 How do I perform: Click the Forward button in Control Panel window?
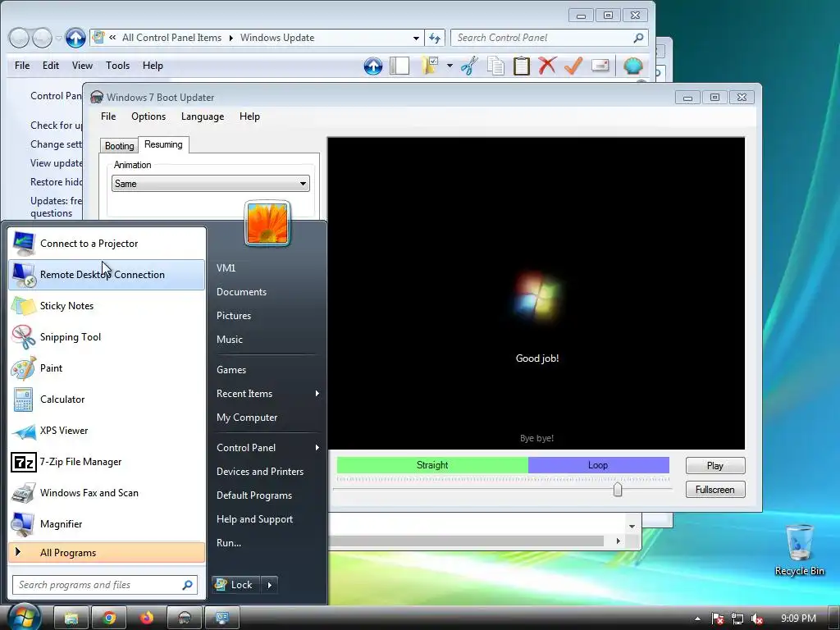[x=43, y=38]
